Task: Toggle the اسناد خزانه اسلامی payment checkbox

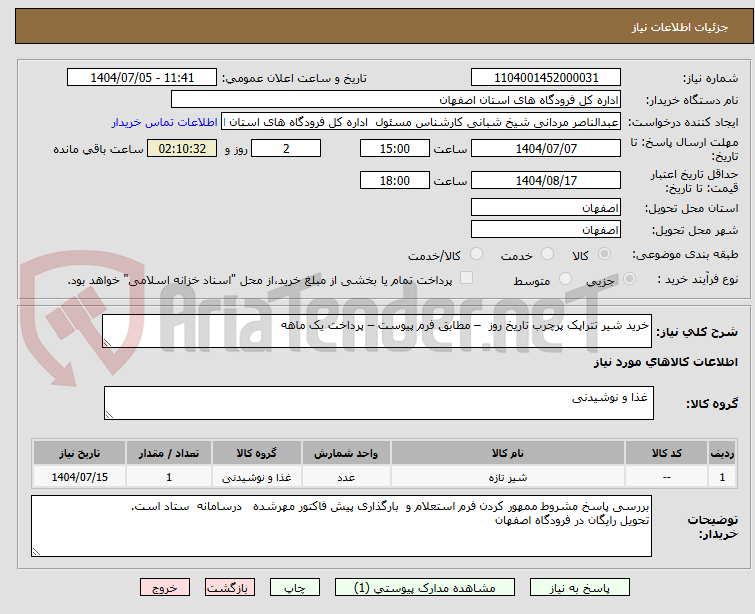Action: (466, 279)
